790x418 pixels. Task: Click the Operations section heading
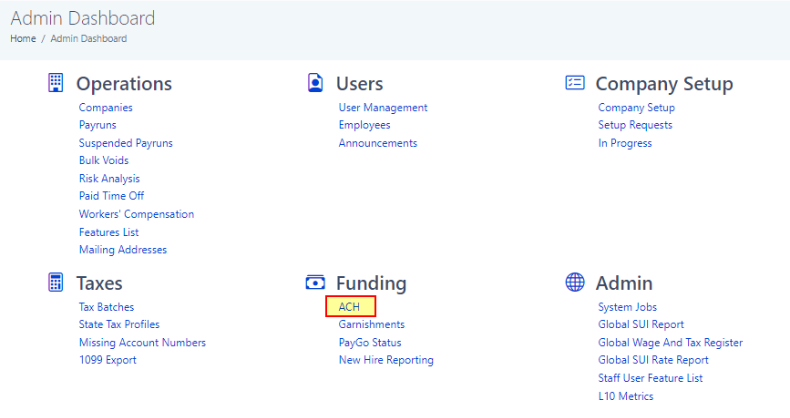[x=124, y=84]
